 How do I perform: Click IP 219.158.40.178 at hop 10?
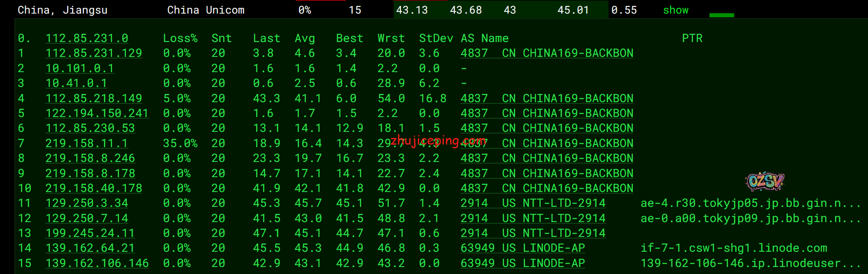click(93, 188)
